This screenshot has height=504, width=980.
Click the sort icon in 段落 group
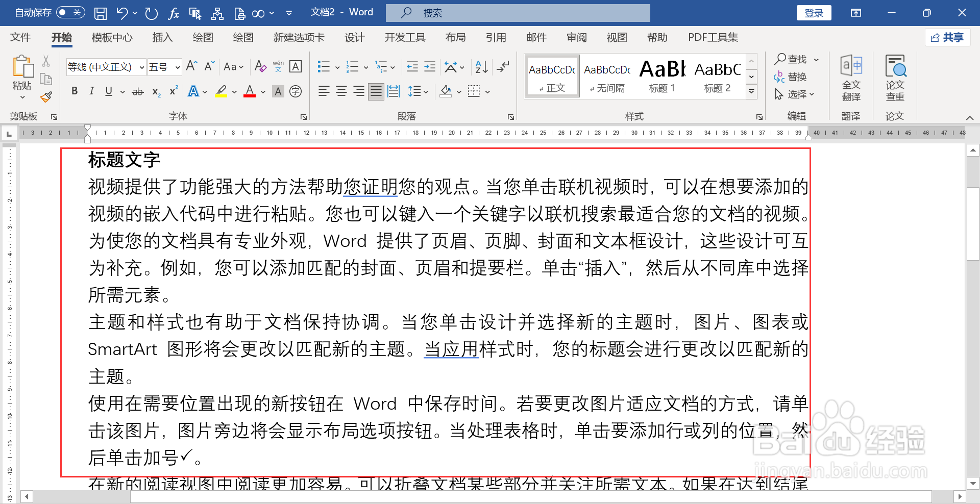(480, 66)
